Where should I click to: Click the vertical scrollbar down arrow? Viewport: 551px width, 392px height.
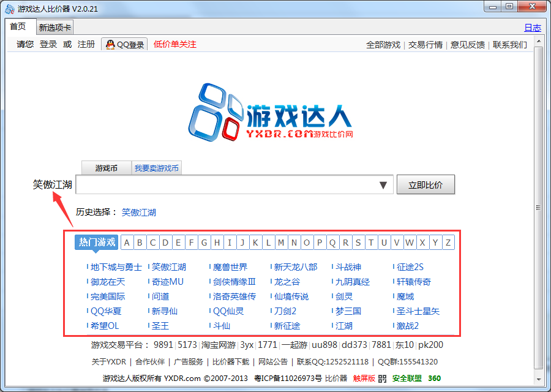539,380
